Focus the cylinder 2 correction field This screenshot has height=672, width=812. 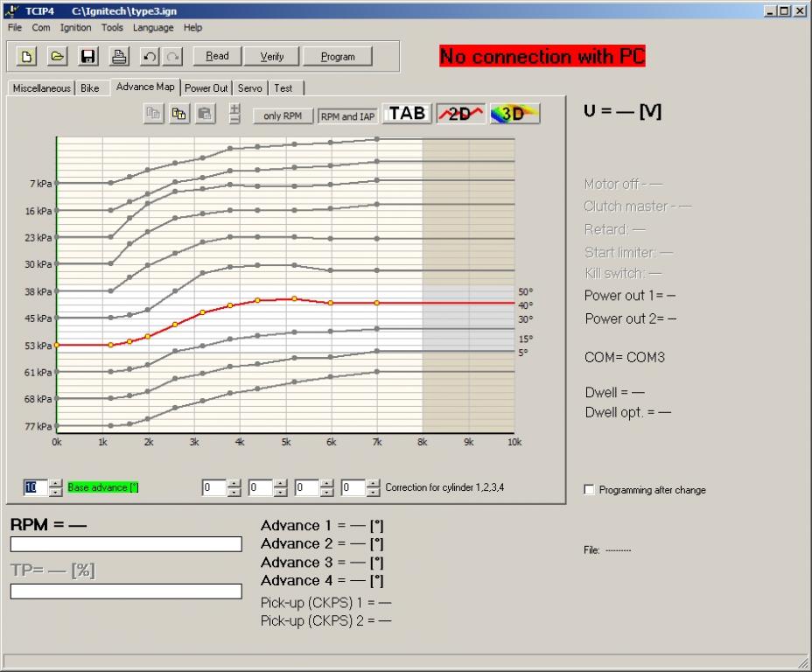click(261, 487)
